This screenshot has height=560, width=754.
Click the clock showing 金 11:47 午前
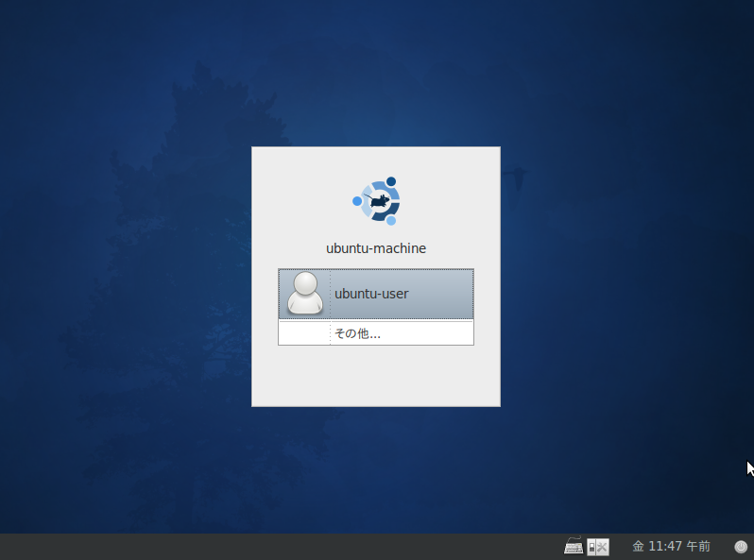point(671,546)
